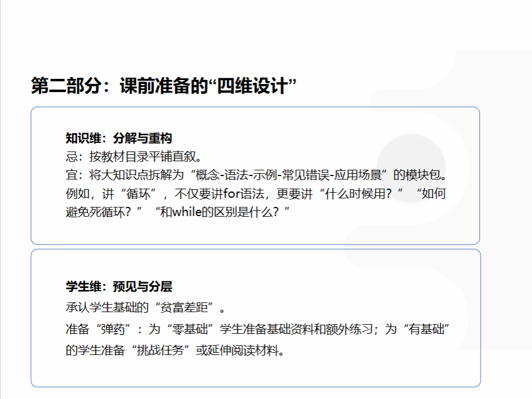This screenshot has width=532, height=399.
Task: Click the line starting with "忌：按教材目录"
Action: [134, 156]
